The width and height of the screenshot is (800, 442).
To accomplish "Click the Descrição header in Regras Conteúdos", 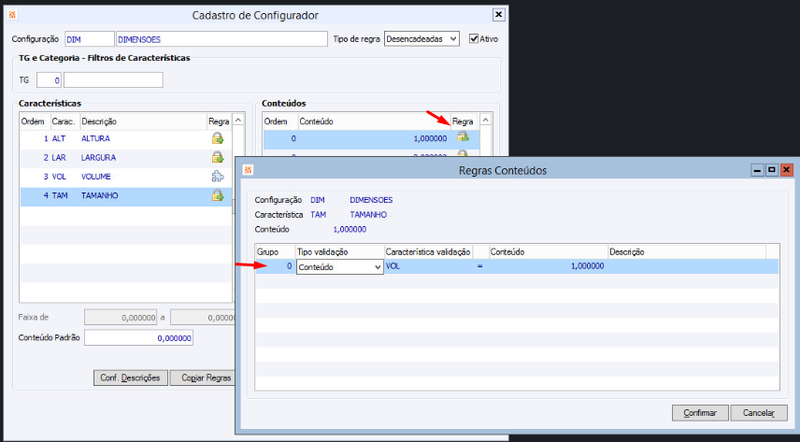I will [x=687, y=252].
